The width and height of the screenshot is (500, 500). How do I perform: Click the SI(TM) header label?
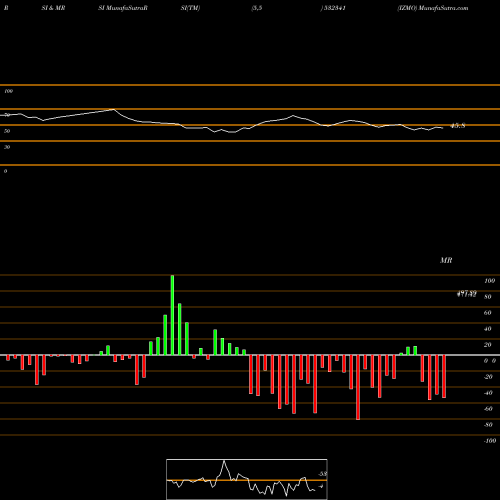190,8
